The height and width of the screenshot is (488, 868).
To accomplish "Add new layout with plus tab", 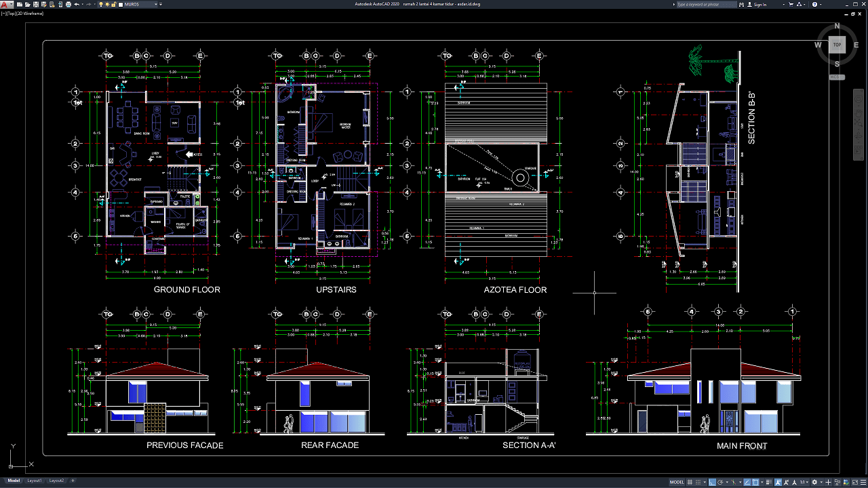I will 73,481.
